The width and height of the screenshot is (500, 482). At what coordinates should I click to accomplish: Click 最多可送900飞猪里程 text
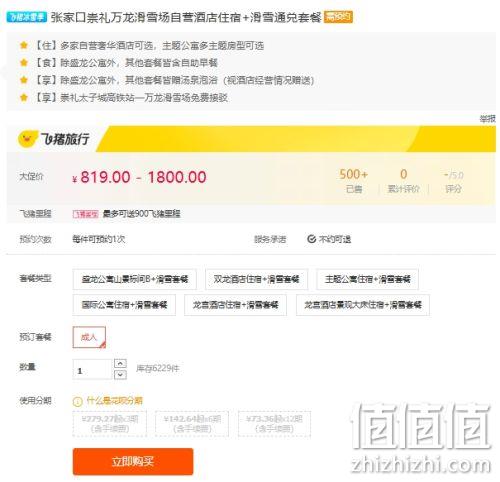click(x=141, y=214)
